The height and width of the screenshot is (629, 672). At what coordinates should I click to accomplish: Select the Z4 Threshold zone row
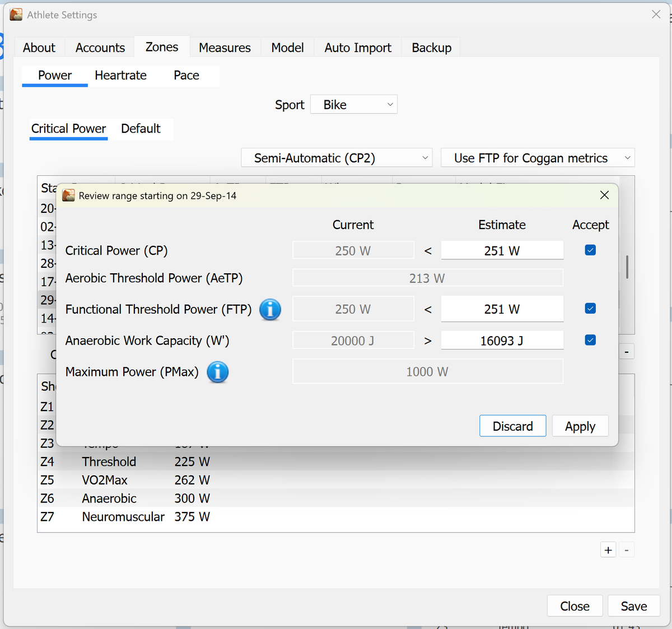pos(336,462)
